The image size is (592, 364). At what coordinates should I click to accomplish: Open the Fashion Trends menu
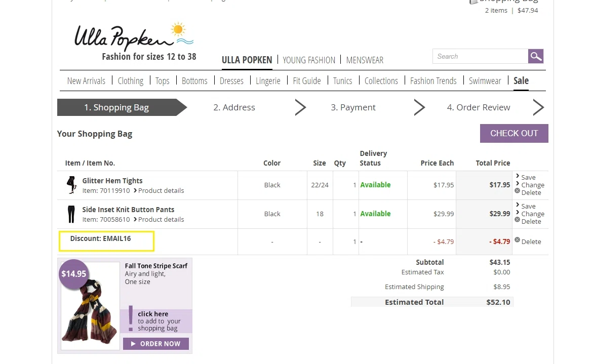[x=433, y=81]
